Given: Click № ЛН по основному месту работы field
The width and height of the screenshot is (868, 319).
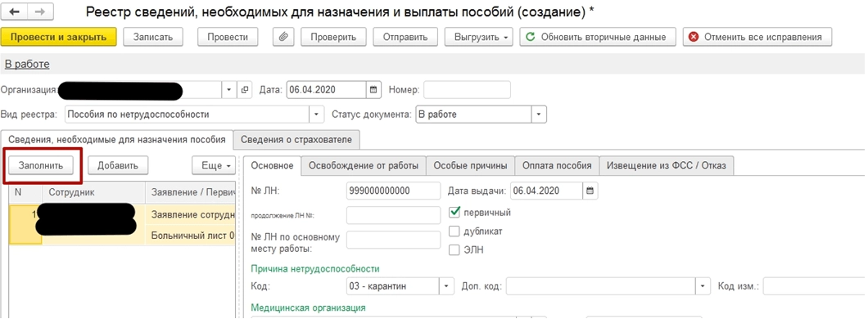Looking at the screenshot, I should point(393,240).
